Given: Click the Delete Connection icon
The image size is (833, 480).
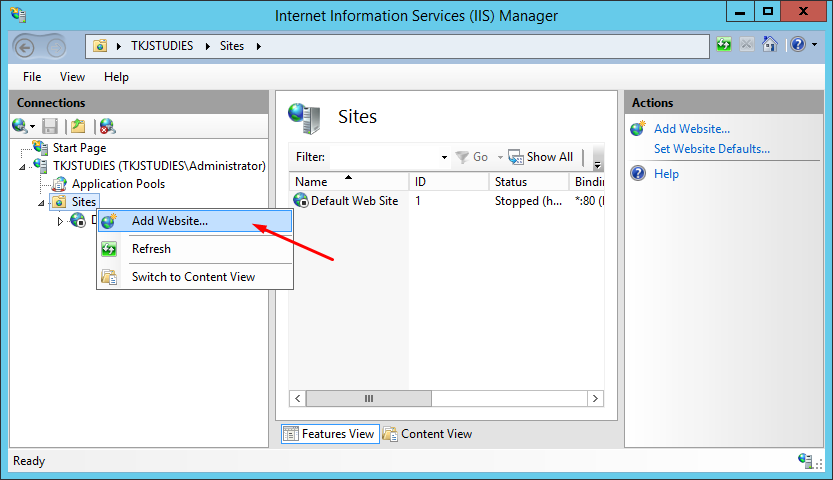Looking at the screenshot, I should 107,126.
